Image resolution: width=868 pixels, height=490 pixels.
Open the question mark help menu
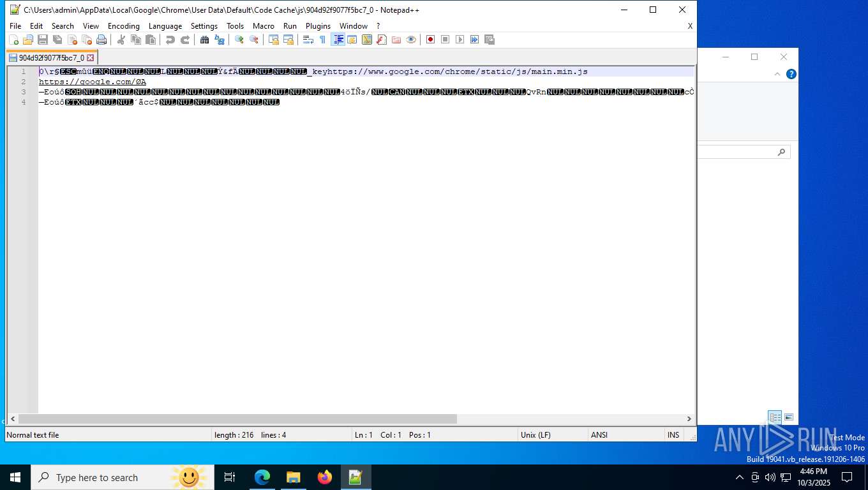pos(378,26)
